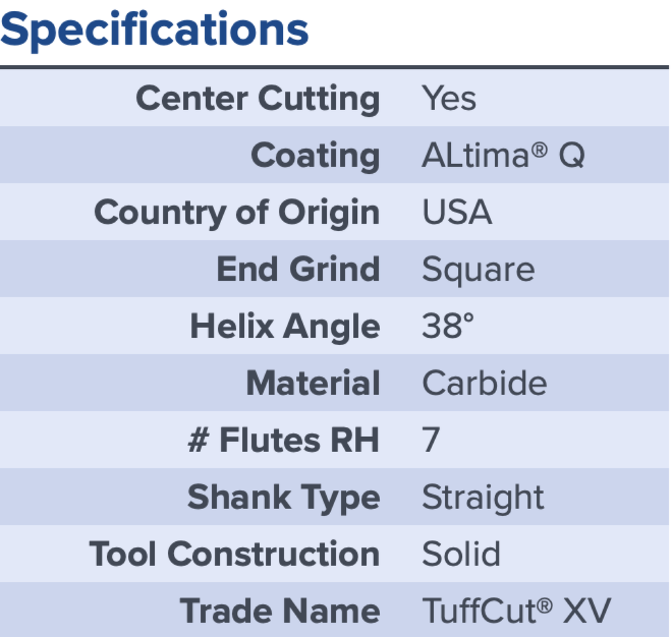Viewport: 672px width, 637px height.
Task: Select the Shank Type label
Action: click(x=283, y=497)
